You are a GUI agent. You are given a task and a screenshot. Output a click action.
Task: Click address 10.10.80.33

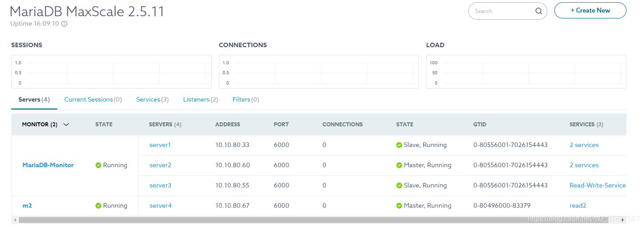tap(232, 145)
